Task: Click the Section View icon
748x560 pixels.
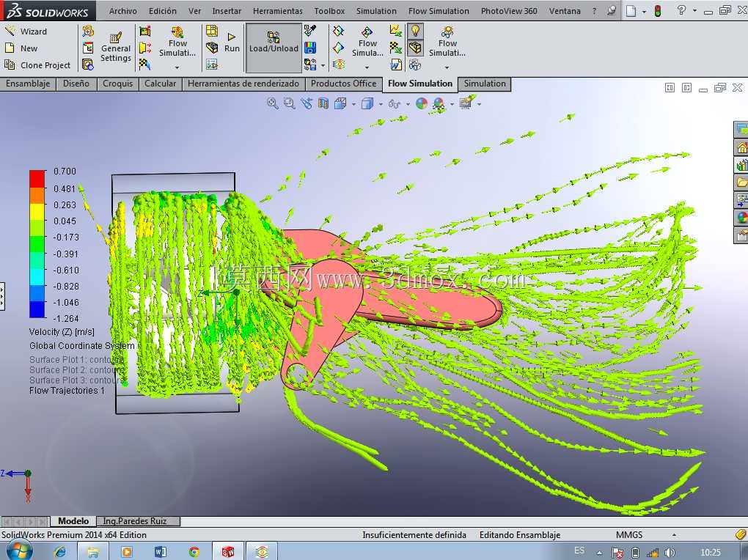Action: point(323,103)
